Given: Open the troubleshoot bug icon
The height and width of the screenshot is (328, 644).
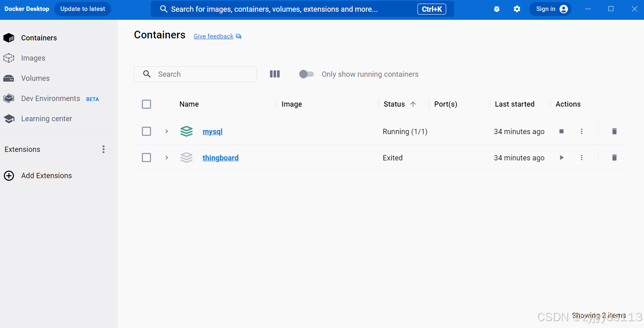Looking at the screenshot, I should tap(497, 9).
